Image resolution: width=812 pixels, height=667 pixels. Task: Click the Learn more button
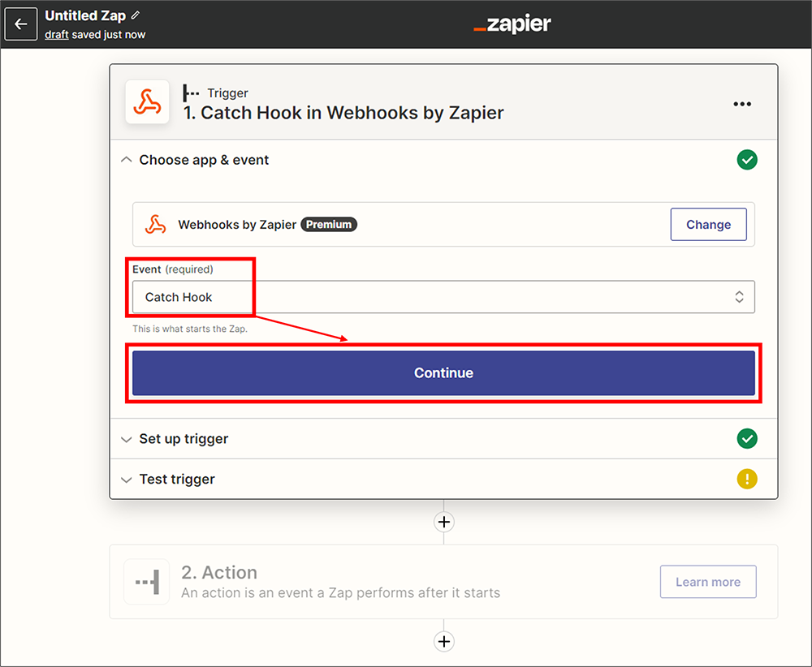click(708, 582)
